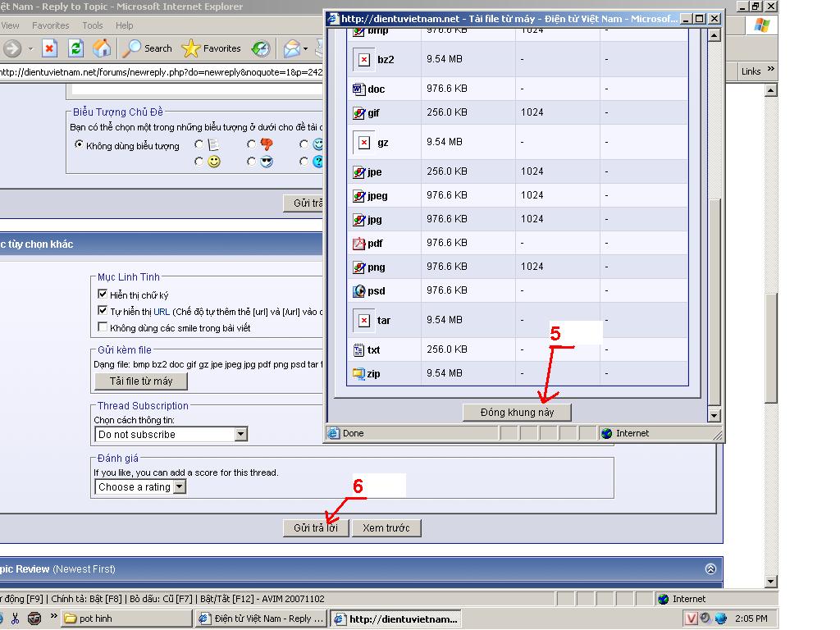840x630 pixels.
Task: Click the broken image icon beside gz
Action: 363,143
